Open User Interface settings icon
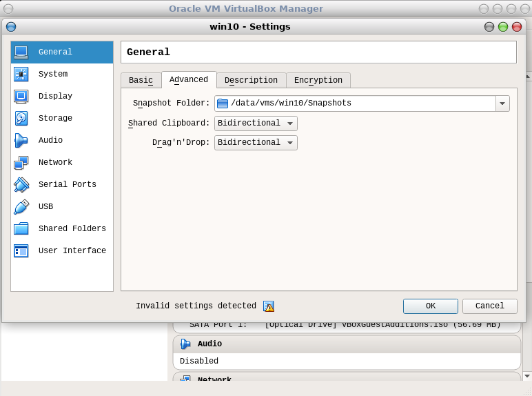The image size is (532, 396). click(21, 251)
